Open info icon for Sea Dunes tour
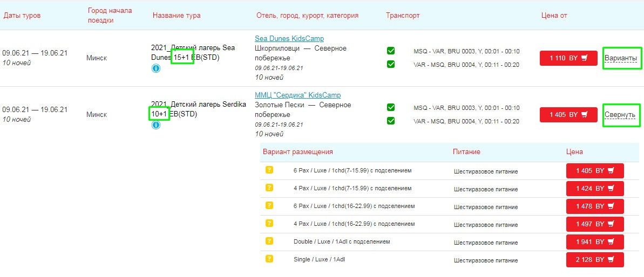This screenshot has height=277, width=644. pos(155,68)
